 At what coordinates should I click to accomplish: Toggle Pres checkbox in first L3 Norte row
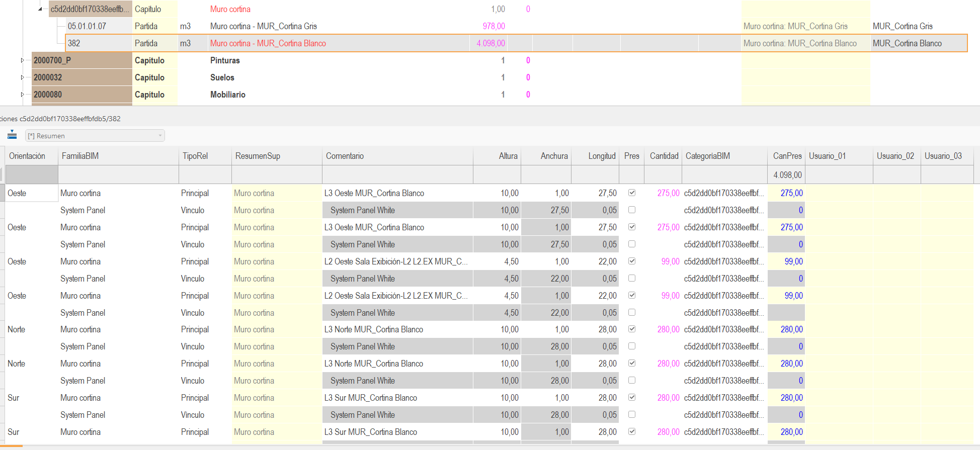click(x=632, y=329)
